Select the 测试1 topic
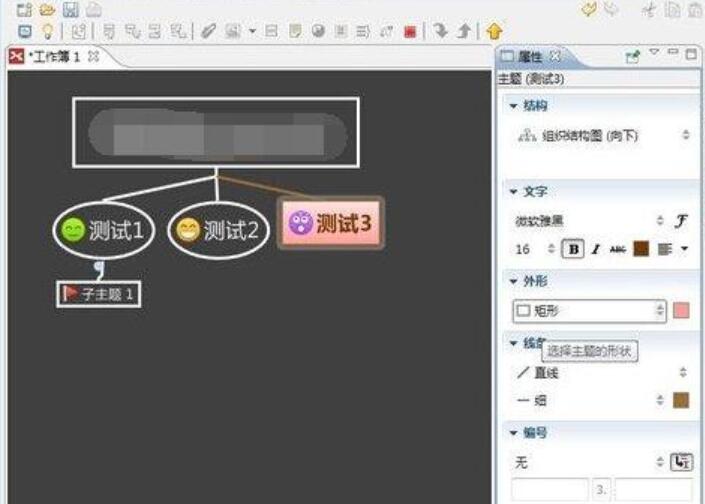The image size is (705, 504). coord(104,230)
